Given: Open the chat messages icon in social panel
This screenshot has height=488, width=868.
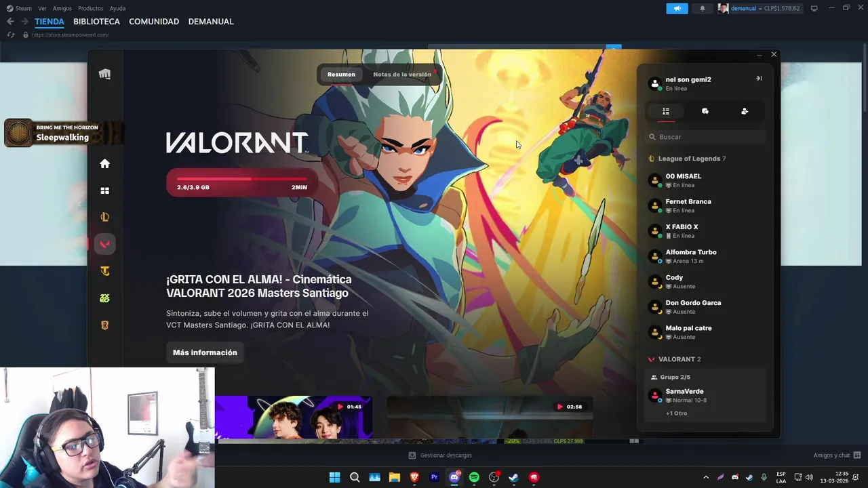Looking at the screenshot, I should point(705,111).
